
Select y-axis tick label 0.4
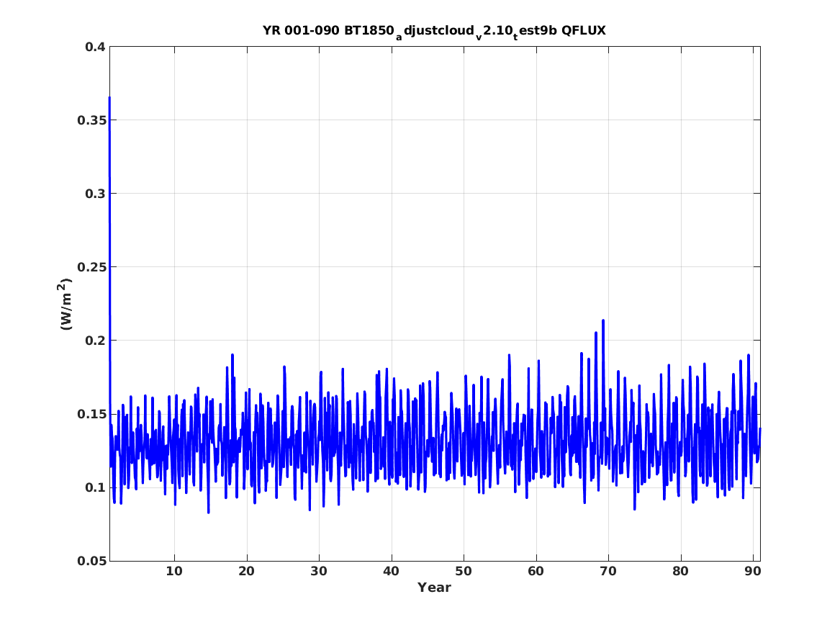click(95, 47)
